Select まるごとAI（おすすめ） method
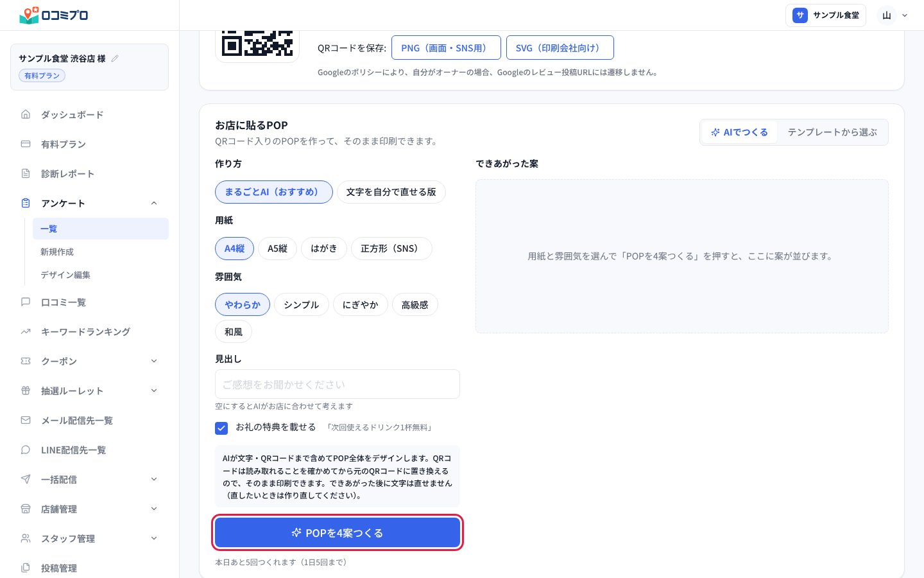This screenshot has width=924, height=578. (274, 192)
